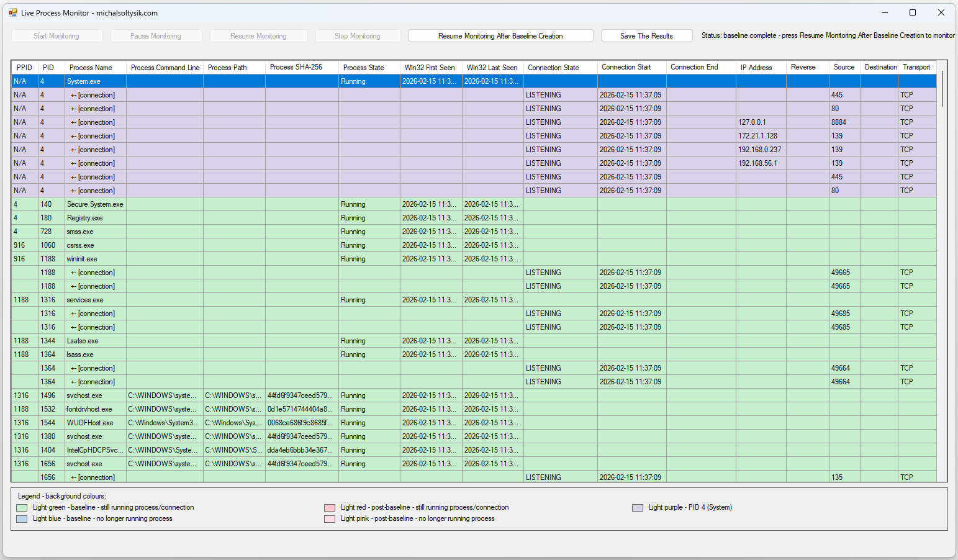
Task: Maximize the Live Process Monitor window
Action: coord(912,12)
